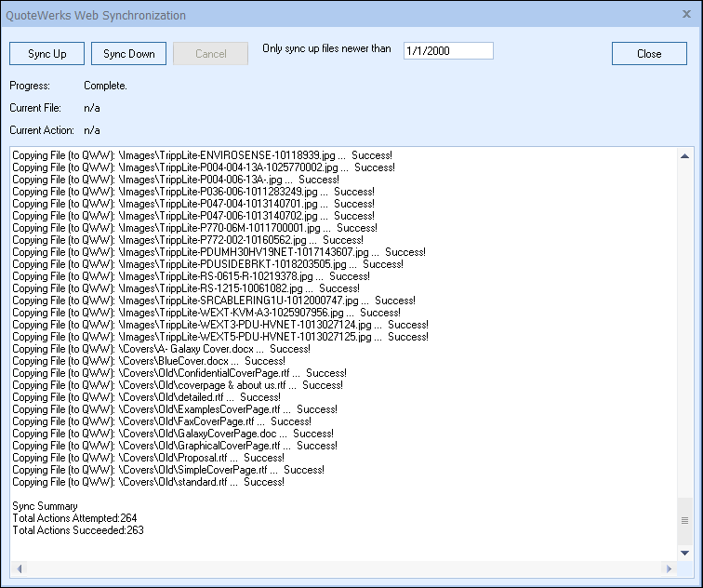Click the horizontal scroll left arrow

click(x=18, y=568)
